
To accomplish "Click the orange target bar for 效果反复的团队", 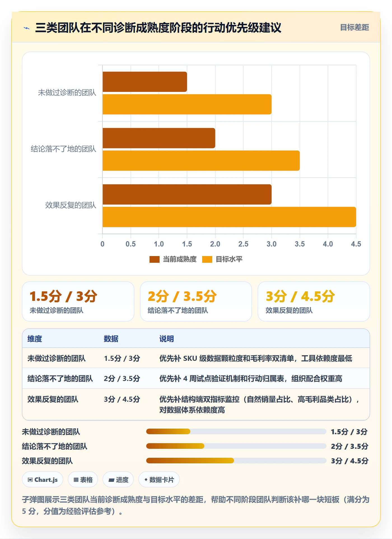I will pyautogui.click(x=229, y=217).
